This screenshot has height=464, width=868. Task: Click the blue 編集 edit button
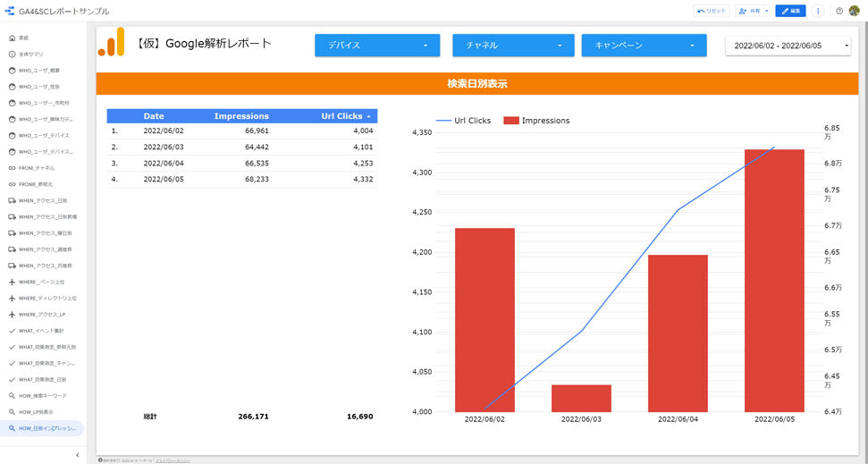(x=790, y=11)
